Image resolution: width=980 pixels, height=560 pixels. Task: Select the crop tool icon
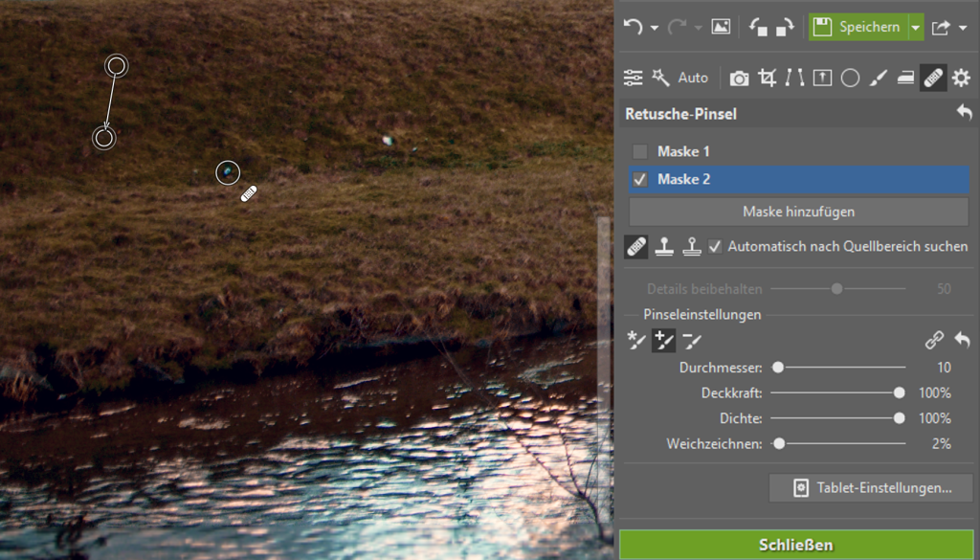pos(767,78)
